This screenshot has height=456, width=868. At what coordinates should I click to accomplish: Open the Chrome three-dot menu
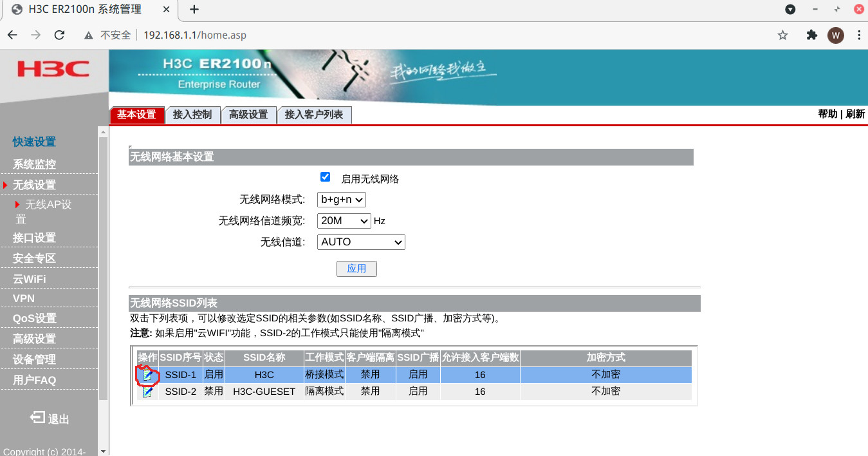858,35
